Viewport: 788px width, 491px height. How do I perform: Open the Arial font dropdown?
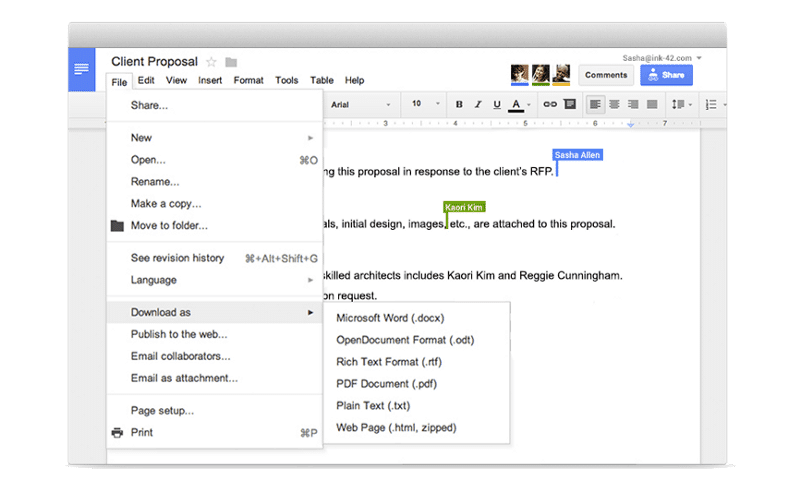pos(360,105)
